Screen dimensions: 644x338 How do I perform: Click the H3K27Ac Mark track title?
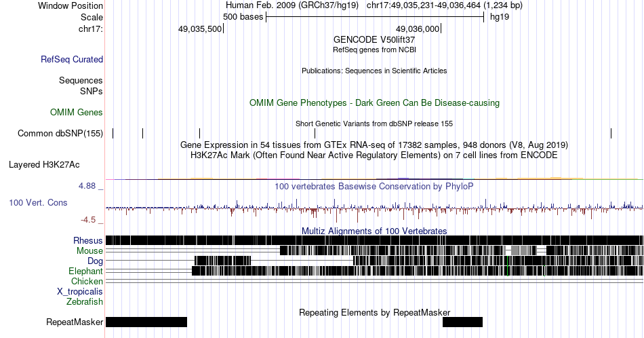[374, 155]
